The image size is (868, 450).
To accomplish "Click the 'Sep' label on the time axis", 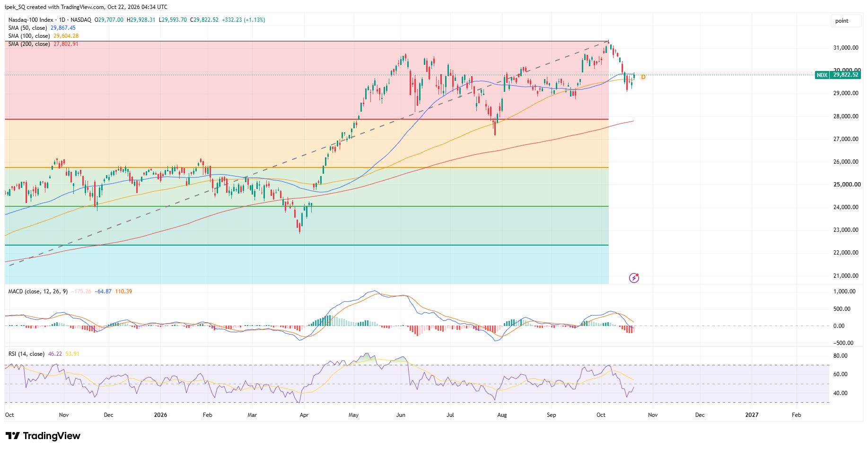I will click(x=551, y=415).
